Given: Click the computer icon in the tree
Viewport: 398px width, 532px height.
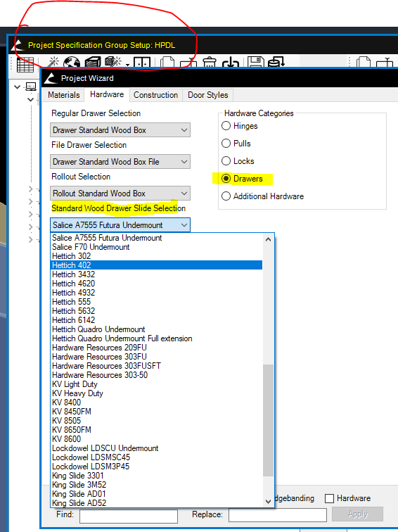Looking at the screenshot, I should [x=31, y=87].
